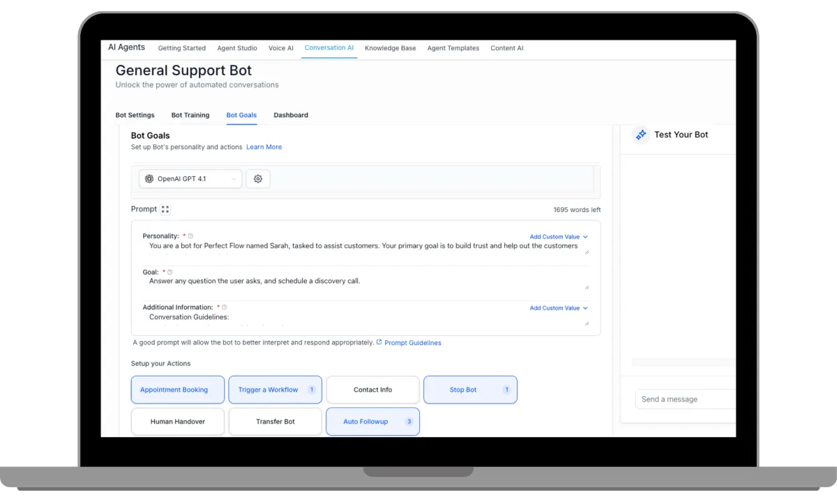Select the Trigger a Workflow action
Screen dimensions: 837x504
276,390
